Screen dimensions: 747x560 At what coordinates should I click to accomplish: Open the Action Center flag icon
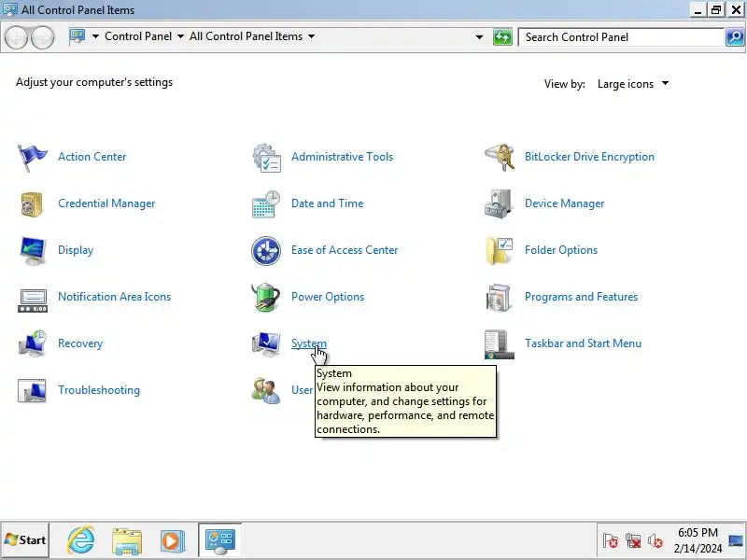[x=33, y=157]
